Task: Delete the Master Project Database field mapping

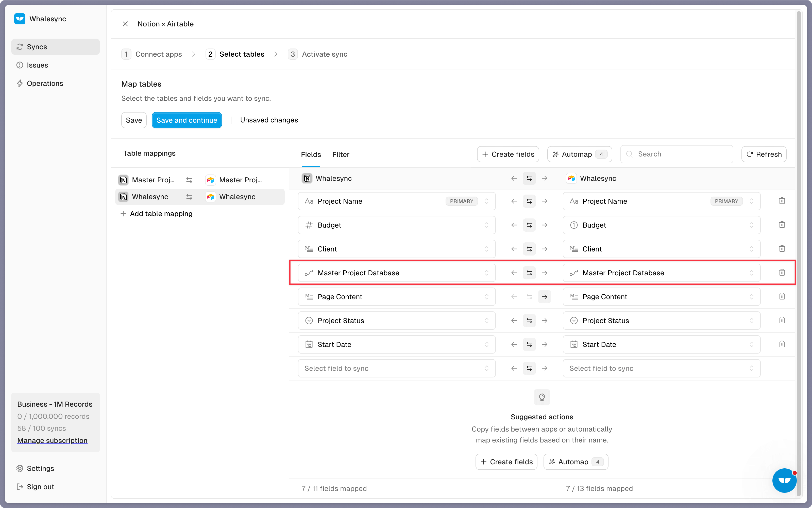Action: [x=782, y=273]
